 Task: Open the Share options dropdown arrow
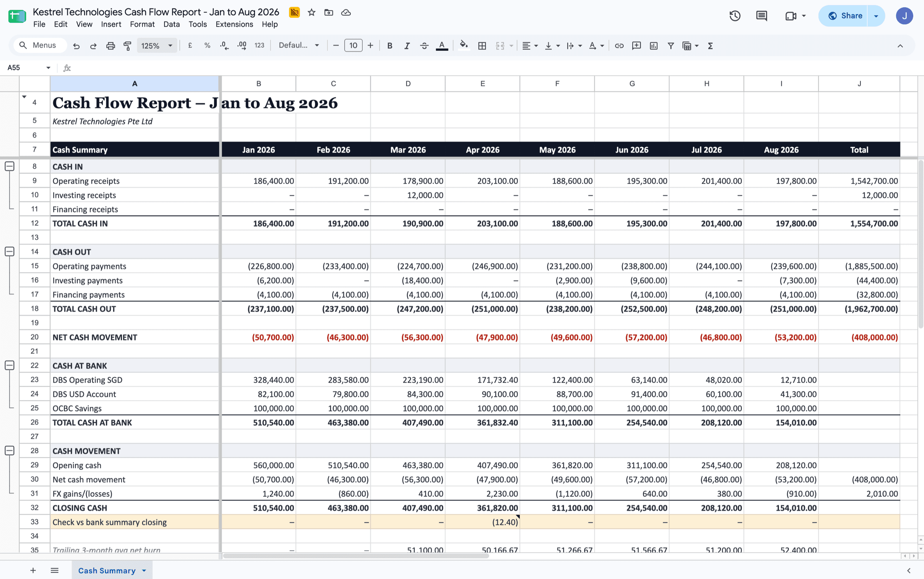pos(876,16)
